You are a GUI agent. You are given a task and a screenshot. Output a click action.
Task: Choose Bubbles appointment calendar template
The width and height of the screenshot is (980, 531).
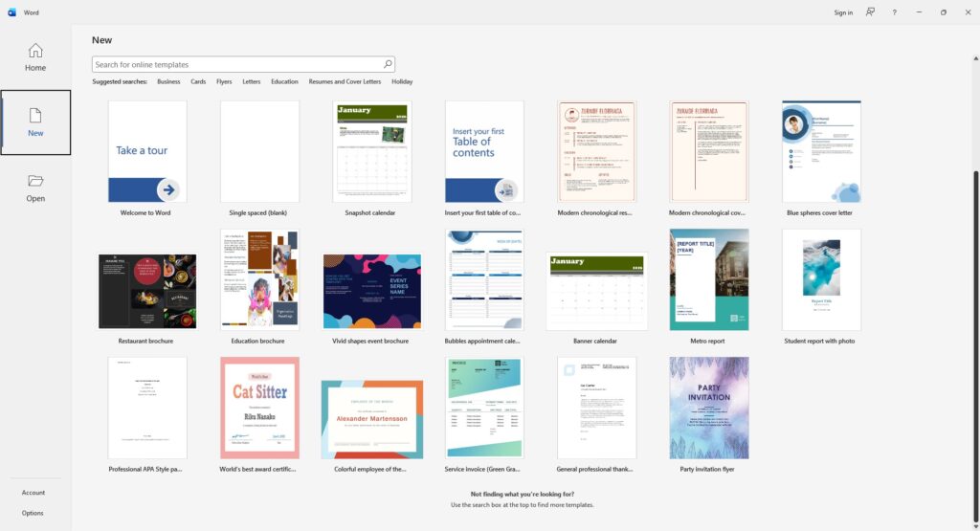(484, 279)
